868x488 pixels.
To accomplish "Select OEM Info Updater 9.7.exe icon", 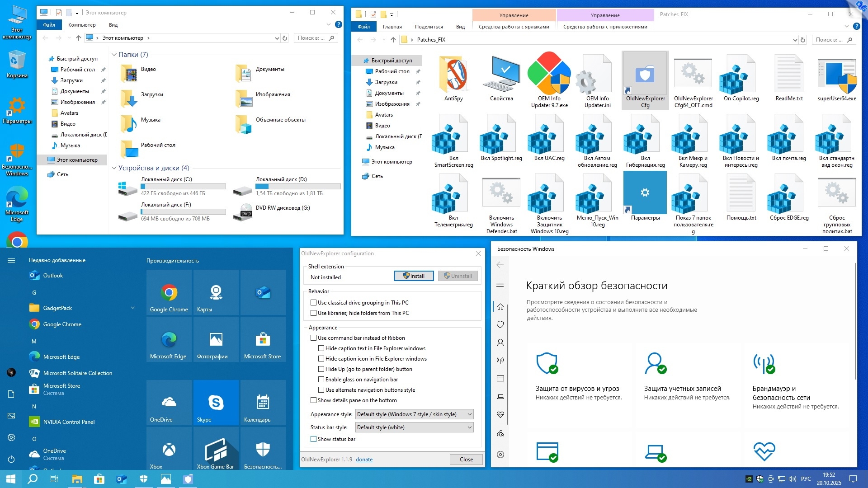I will click(x=549, y=75).
